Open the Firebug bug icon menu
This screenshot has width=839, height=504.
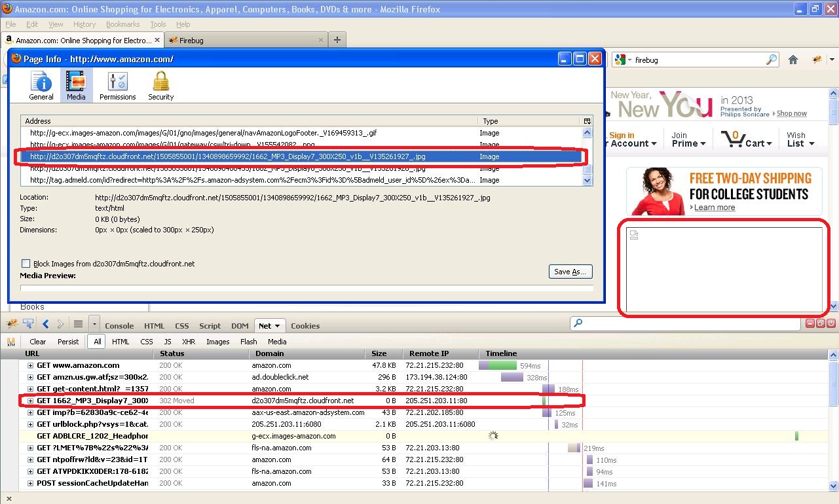11,323
